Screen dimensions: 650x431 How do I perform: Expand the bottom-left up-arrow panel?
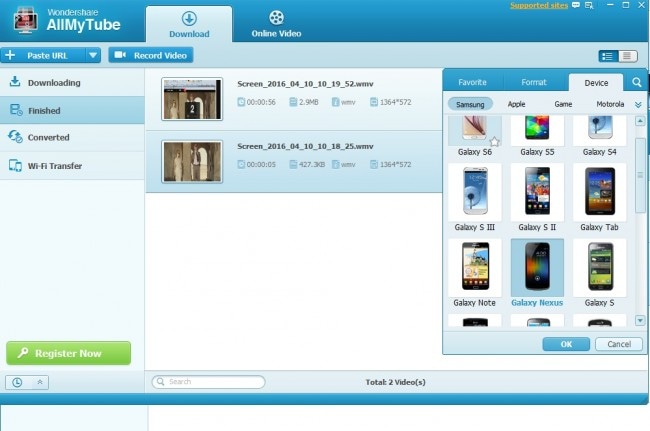click(40, 382)
